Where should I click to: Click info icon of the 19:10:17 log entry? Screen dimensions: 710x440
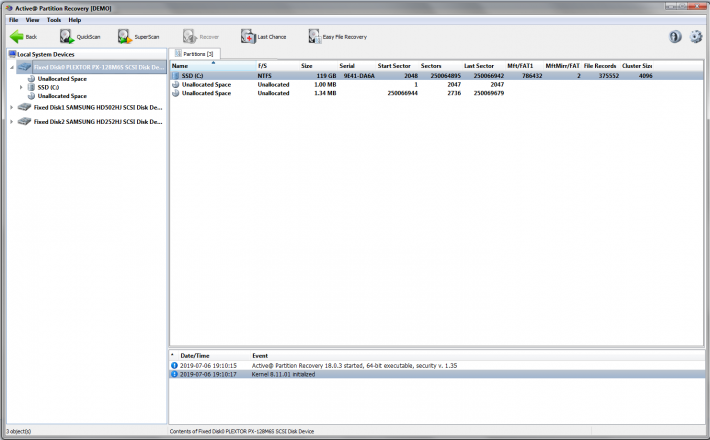coord(174,374)
